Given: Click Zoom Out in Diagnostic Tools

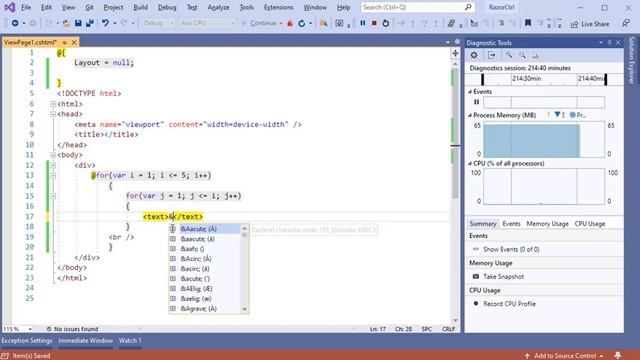Looking at the screenshot, I should 522,55.
